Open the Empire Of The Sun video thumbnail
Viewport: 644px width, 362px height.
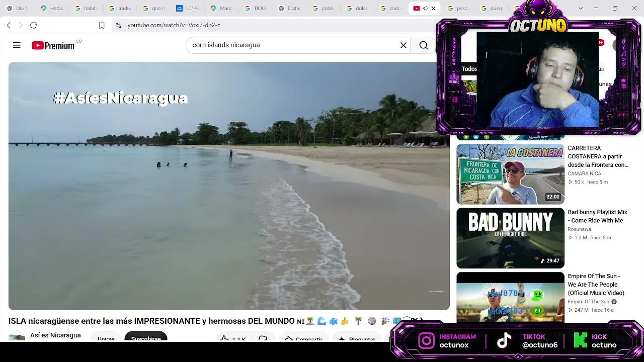(510, 297)
